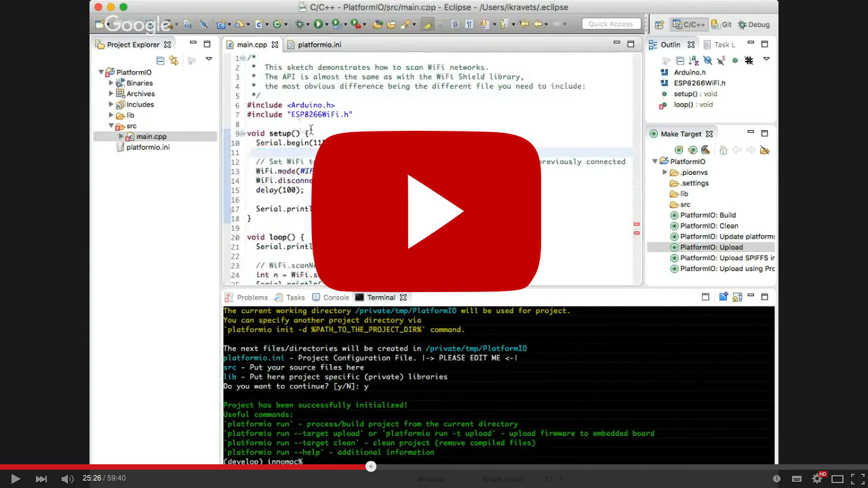The width and height of the screenshot is (868, 488).
Task: Collapse the src folder in Project Explorer
Action: click(x=111, y=126)
